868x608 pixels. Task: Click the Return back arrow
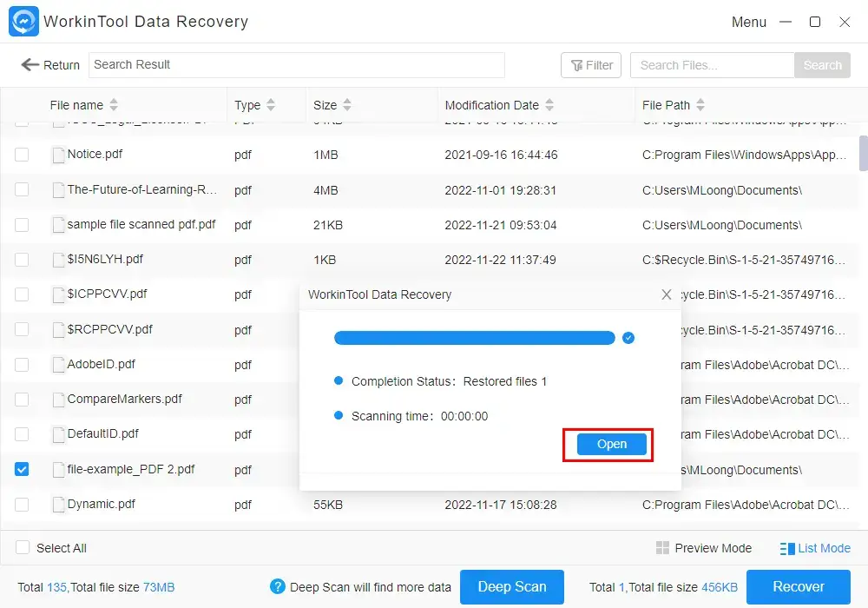point(30,65)
